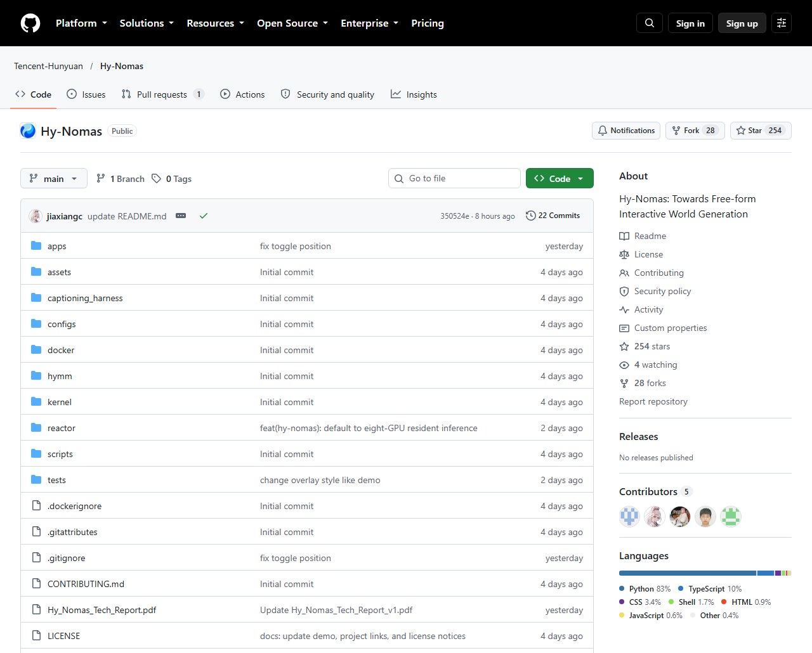
Task: Open the third contributor avatar
Action: click(680, 517)
